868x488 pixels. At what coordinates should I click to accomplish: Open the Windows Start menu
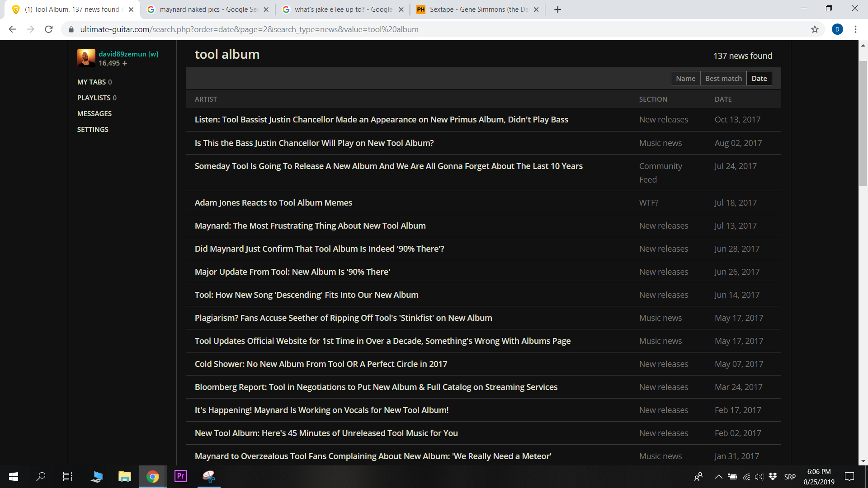tap(14, 477)
